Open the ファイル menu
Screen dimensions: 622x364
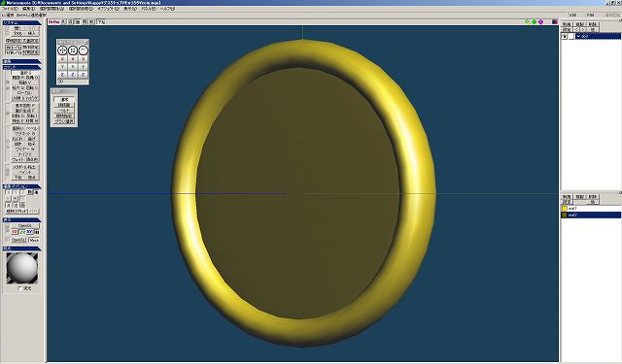[x=10, y=9]
